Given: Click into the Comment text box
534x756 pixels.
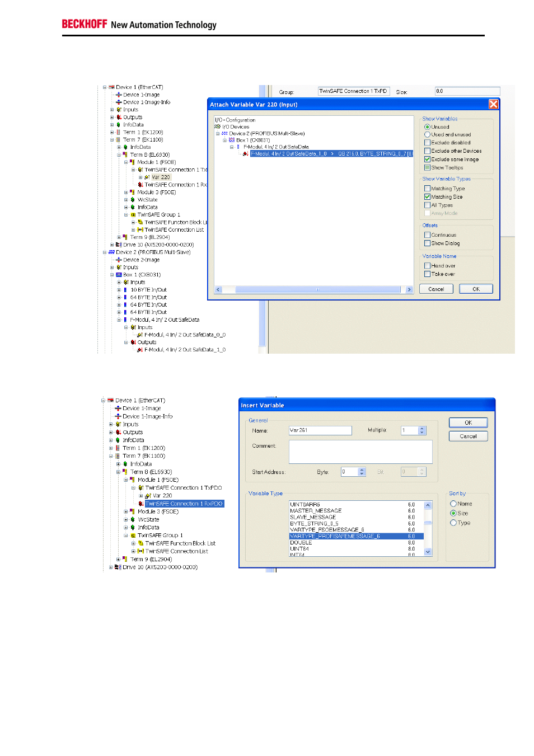Looking at the screenshot, I should (360, 452).
